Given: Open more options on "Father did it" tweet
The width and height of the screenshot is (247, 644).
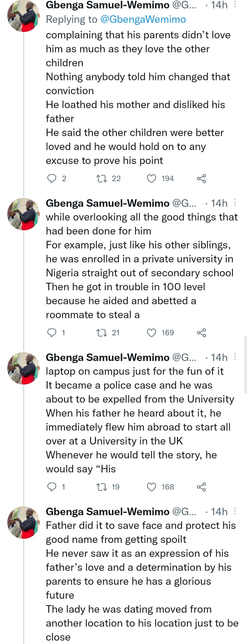Looking at the screenshot, I should coord(235,511).
